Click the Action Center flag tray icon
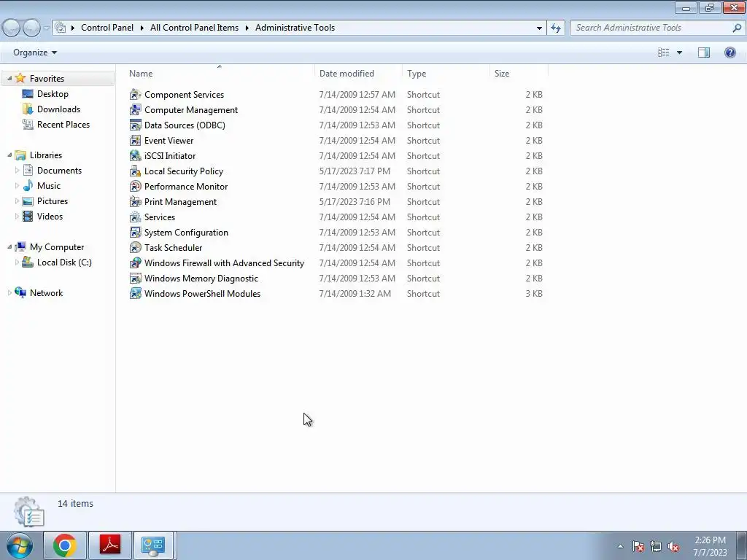 click(638, 547)
